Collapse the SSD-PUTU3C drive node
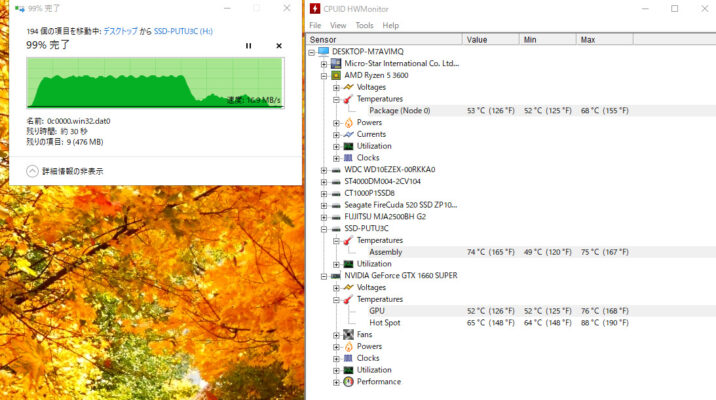The image size is (716, 400). coord(324,229)
